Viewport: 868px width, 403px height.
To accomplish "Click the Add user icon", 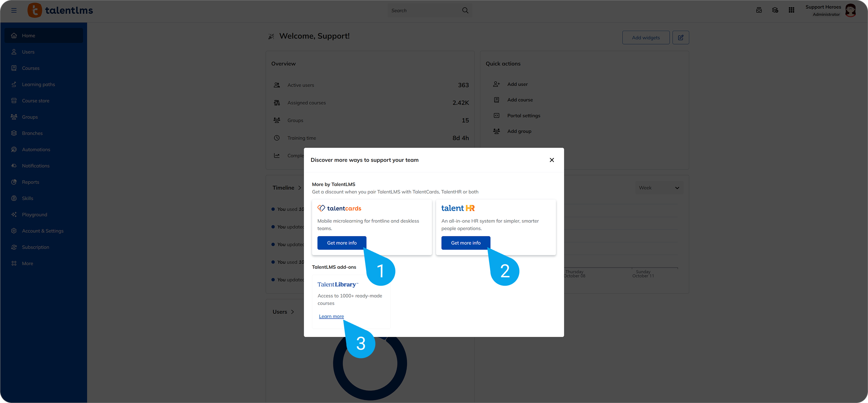I will 497,84.
